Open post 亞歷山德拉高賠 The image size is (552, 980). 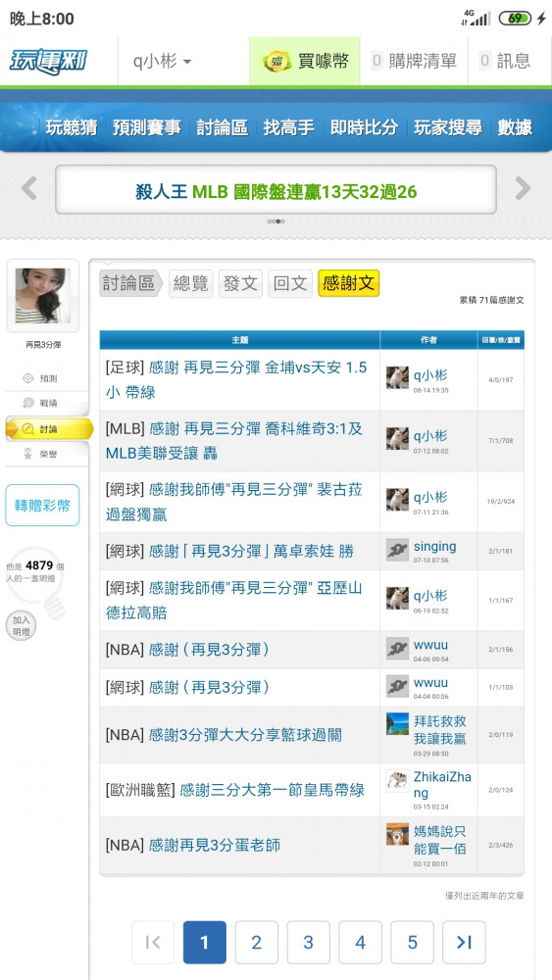click(233, 600)
